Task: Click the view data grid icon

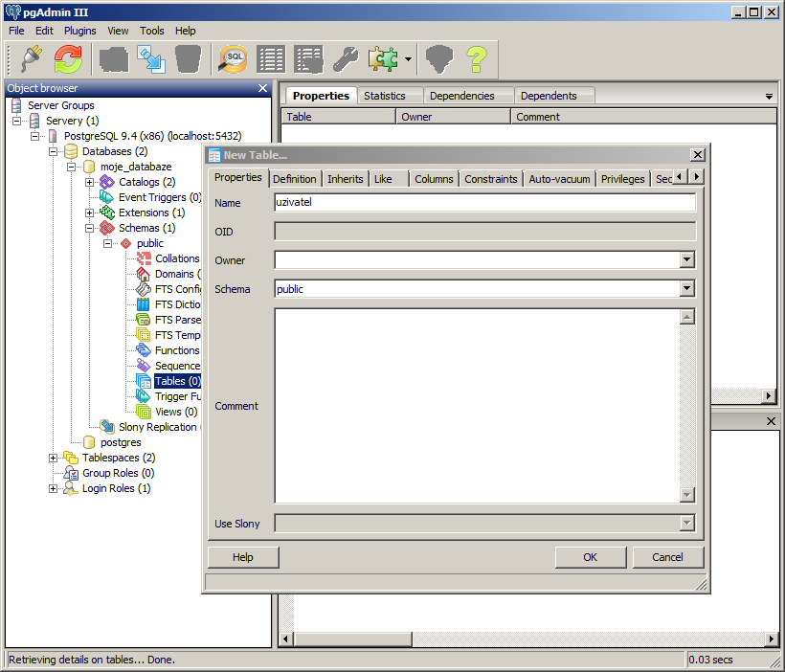Action: click(x=271, y=59)
